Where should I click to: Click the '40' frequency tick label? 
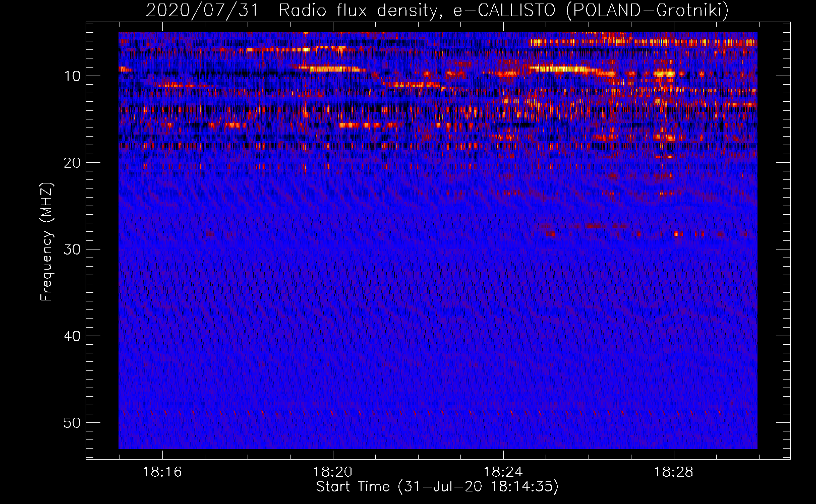click(x=73, y=336)
